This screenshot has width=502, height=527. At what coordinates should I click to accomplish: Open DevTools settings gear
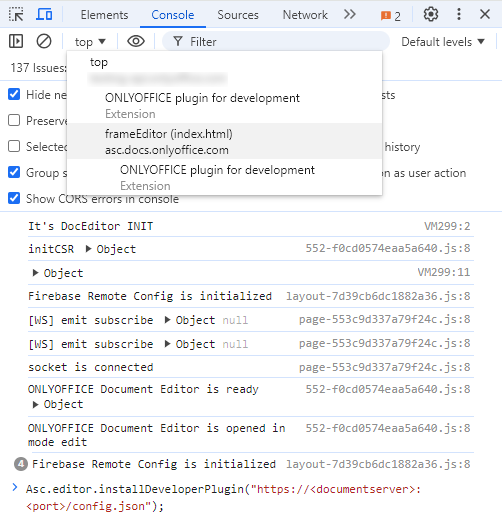pos(430,14)
